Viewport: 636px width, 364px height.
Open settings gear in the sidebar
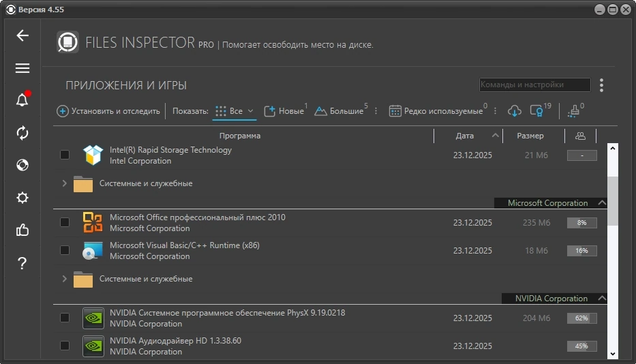coord(22,198)
